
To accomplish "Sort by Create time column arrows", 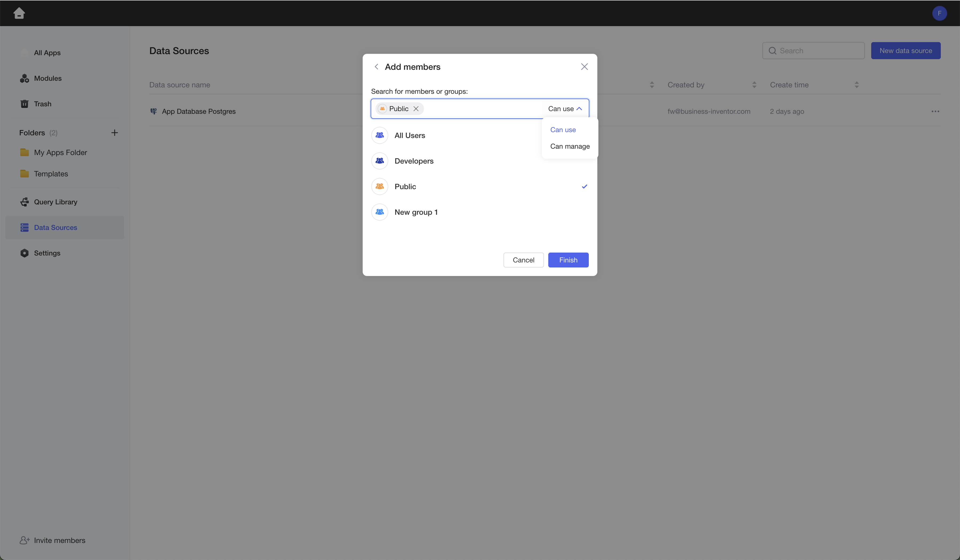I will pyautogui.click(x=857, y=85).
